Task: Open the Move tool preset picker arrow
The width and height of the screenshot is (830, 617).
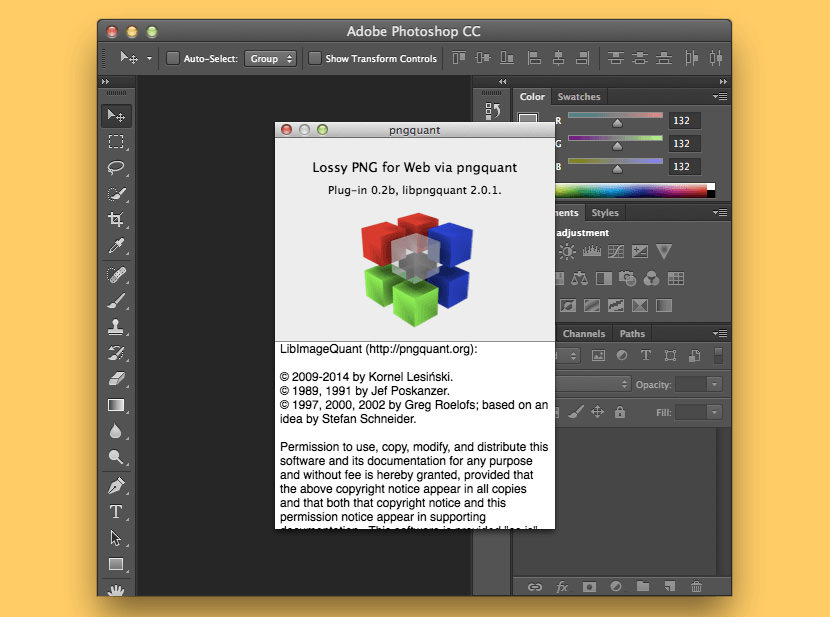Action: tap(149, 58)
